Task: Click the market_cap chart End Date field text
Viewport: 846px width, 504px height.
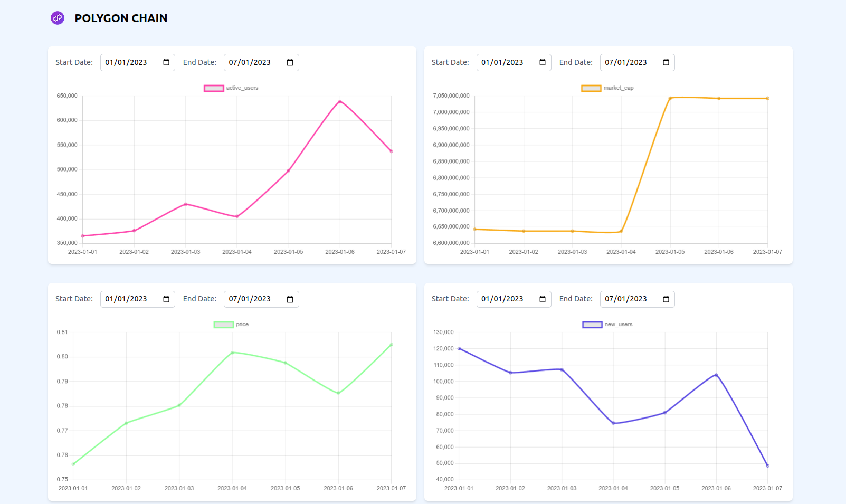Action: [x=626, y=62]
